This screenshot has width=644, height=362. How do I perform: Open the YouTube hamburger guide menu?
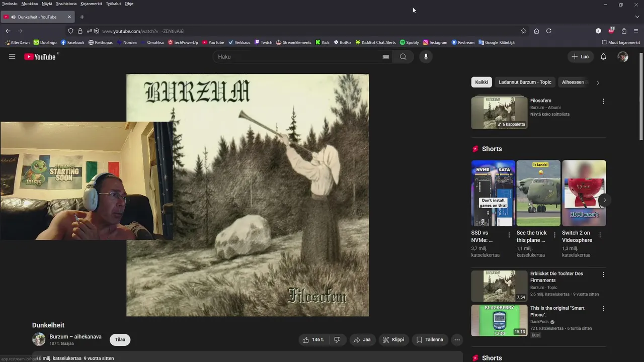pos(12,57)
